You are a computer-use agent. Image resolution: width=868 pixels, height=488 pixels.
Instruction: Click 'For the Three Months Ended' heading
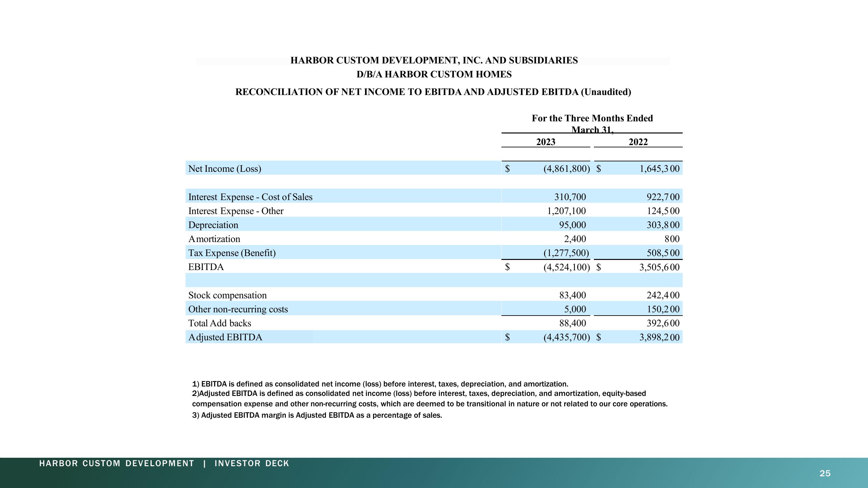(x=592, y=118)
